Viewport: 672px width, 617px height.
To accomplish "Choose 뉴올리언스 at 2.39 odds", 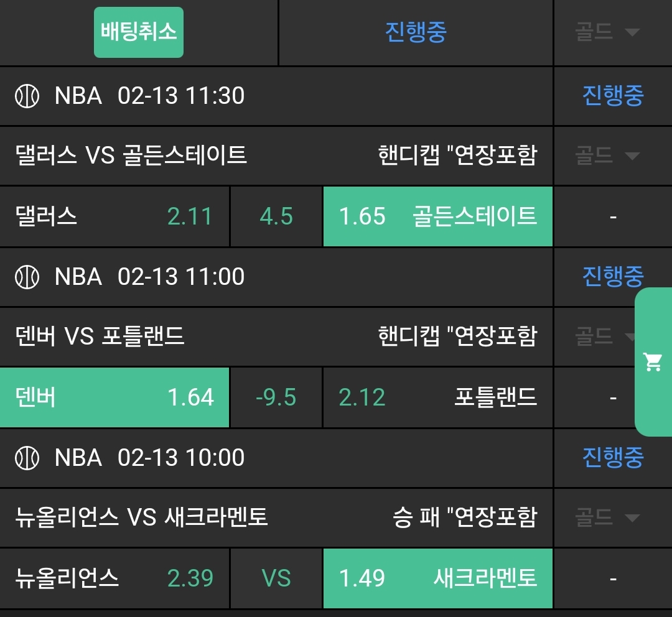I will 114,578.
